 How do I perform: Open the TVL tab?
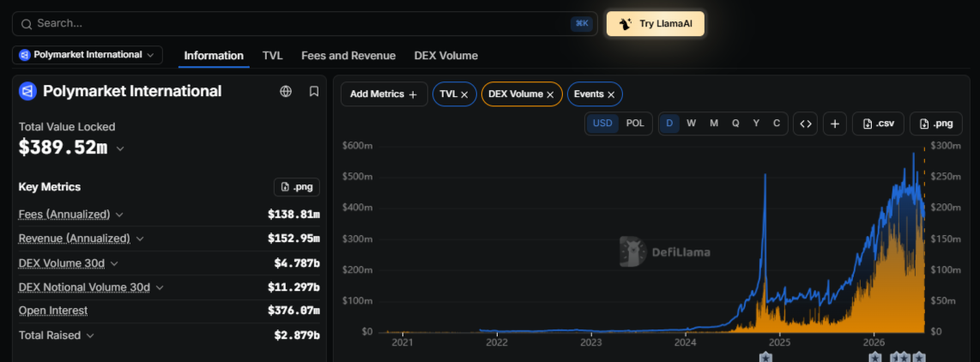pos(273,56)
